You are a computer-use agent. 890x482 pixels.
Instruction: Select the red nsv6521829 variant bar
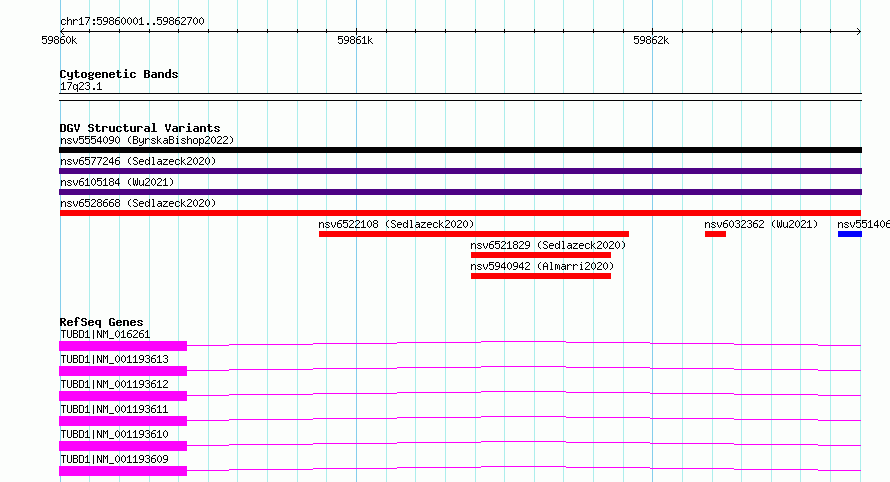tap(541, 255)
